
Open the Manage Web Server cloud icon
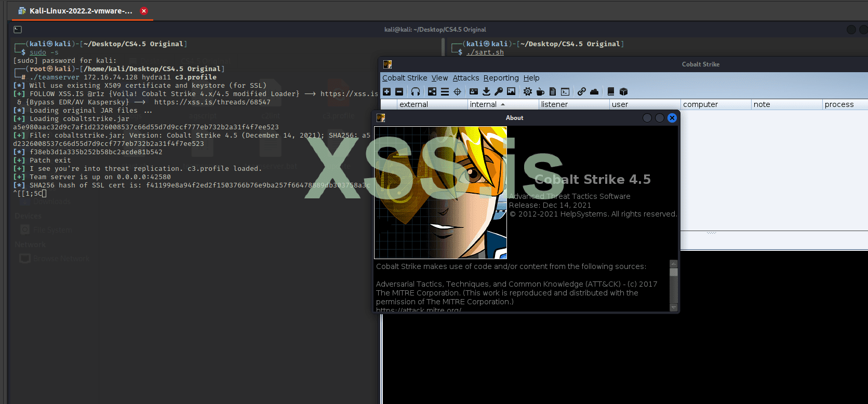pyautogui.click(x=594, y=92)
